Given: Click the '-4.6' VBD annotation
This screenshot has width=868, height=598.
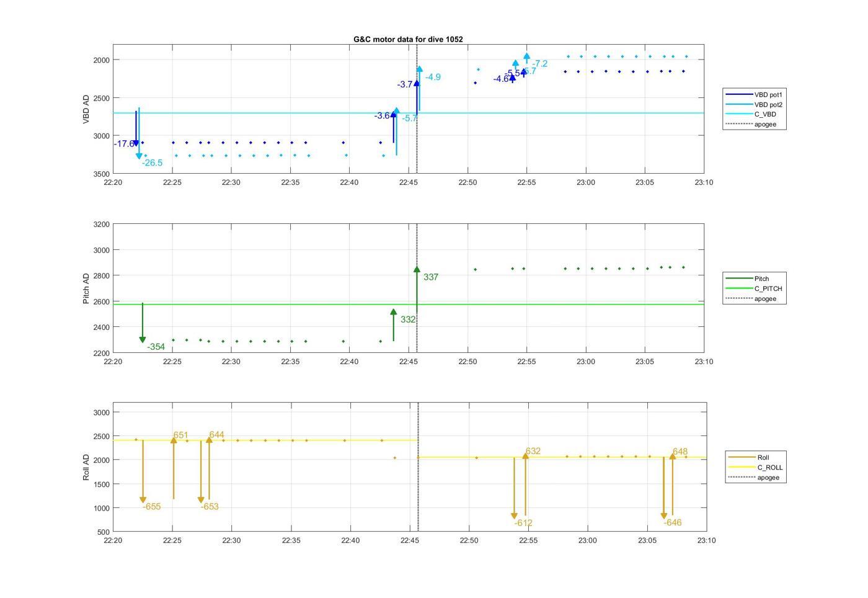Looking at the screenshot, I should point(501,79).
